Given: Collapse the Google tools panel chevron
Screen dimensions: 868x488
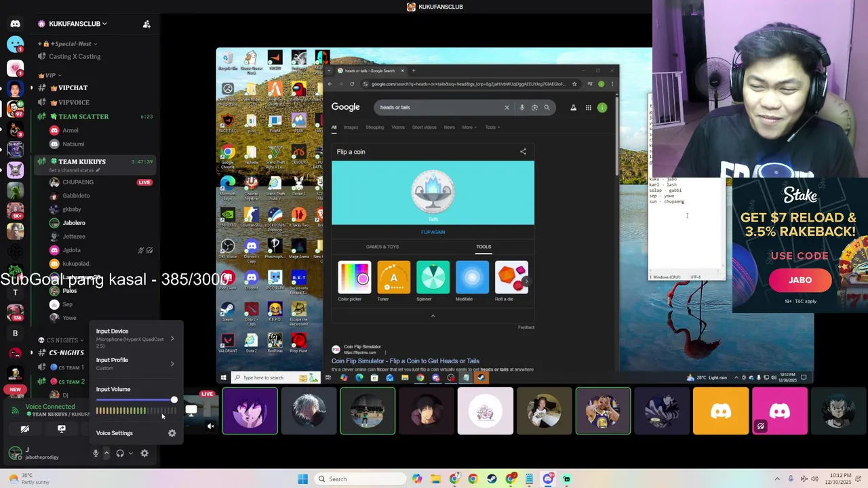Looking at the screenshot, I should [433, 316].
